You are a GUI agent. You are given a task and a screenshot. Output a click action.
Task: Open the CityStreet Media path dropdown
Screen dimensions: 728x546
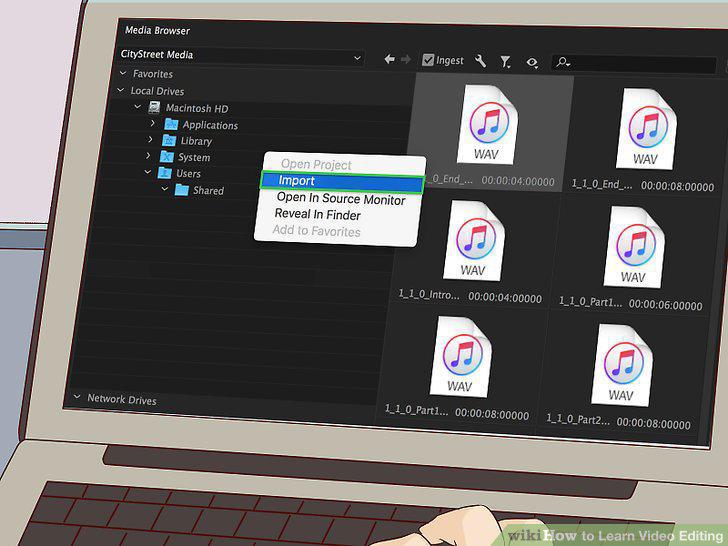click(240, 56)
